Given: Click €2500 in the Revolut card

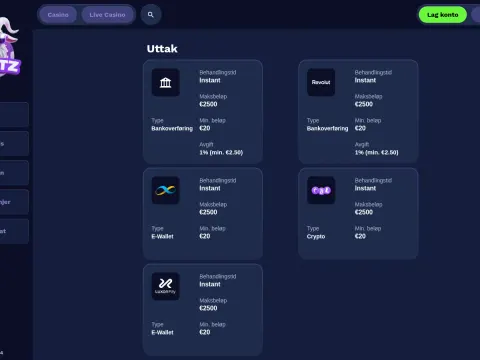Looking at the screenshot, I should [x=364, y=104].
